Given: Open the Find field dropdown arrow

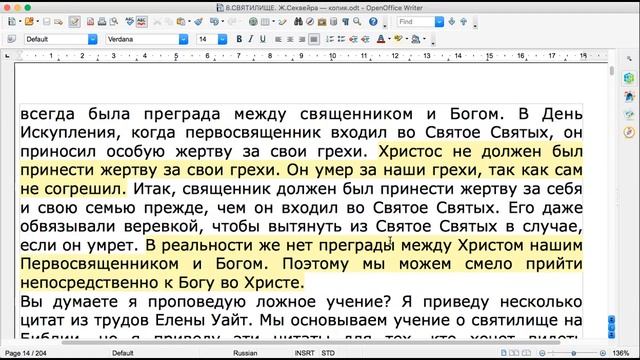Looking at the screenshot, I should [439, 22].
